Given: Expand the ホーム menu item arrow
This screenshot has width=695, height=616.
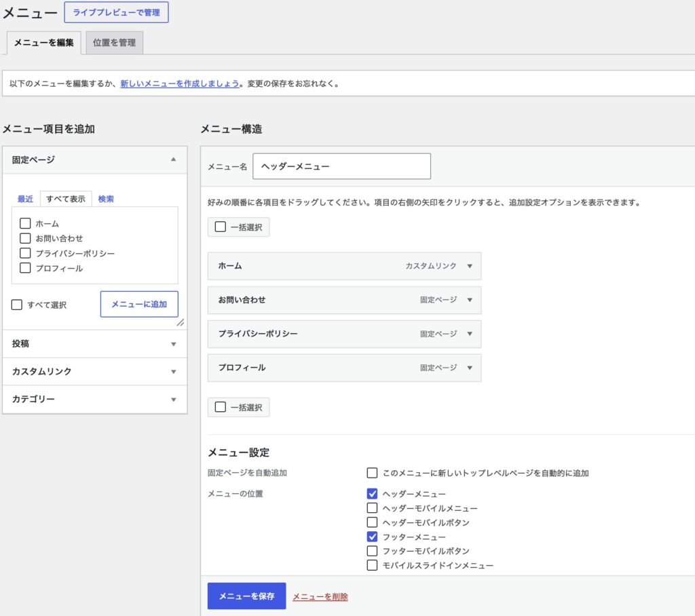Looking at the screenshot, I should pyautogui.click(x=470, y=266).
